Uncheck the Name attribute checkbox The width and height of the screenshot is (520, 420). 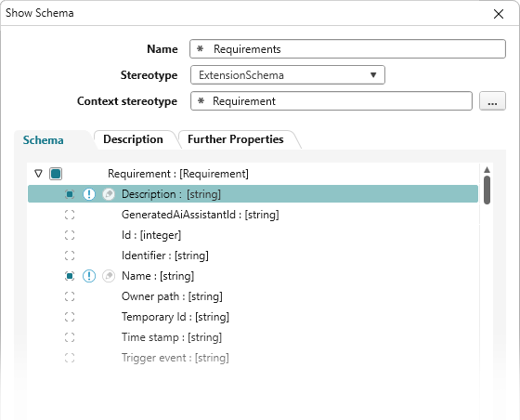tap(70, 276)
